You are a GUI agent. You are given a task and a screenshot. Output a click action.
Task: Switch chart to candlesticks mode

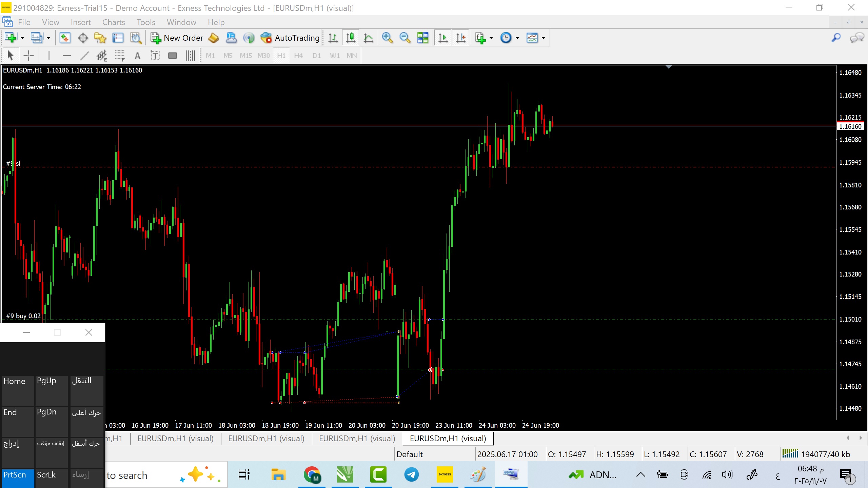351,38
